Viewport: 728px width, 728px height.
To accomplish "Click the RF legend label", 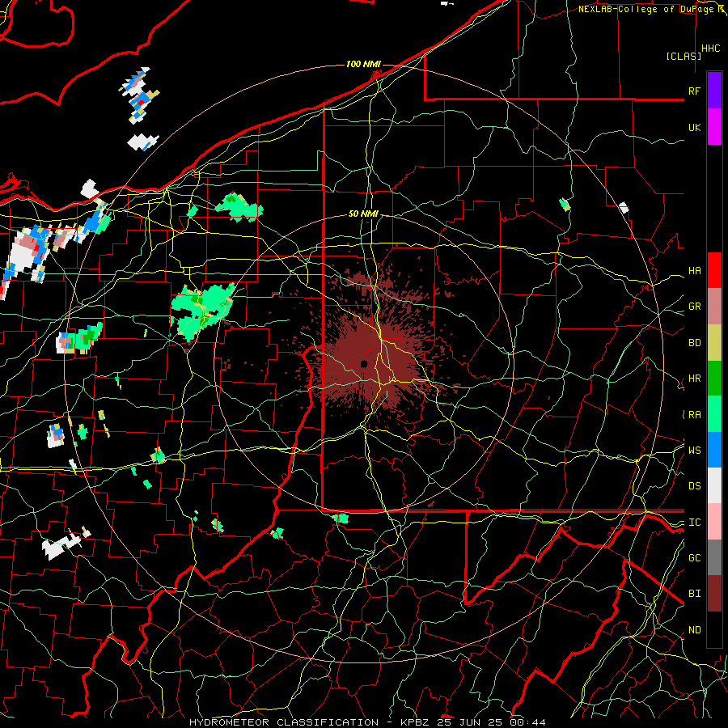I will point(694,91).
